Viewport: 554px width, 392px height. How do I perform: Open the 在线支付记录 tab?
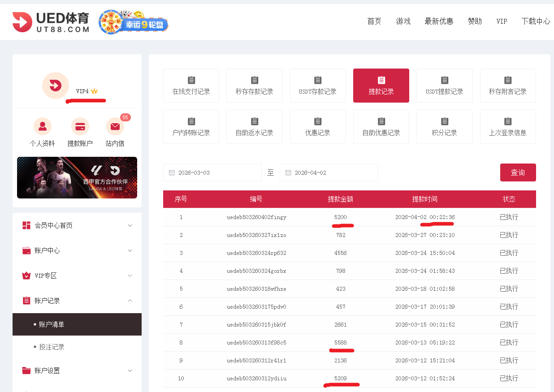[x=191, y=86]
